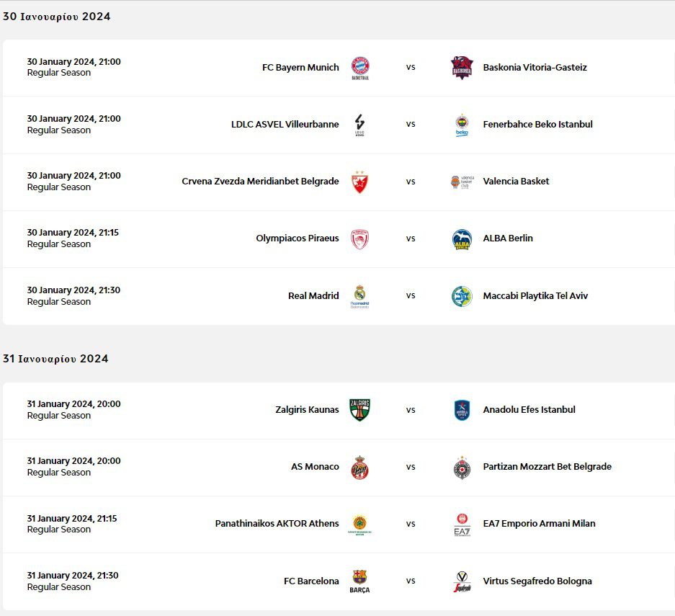This screenshot has height=616, width=675.
Task: Click the Zalgiris Kaunas green logo
Action: pyautogui.click(x=359, y=410)
